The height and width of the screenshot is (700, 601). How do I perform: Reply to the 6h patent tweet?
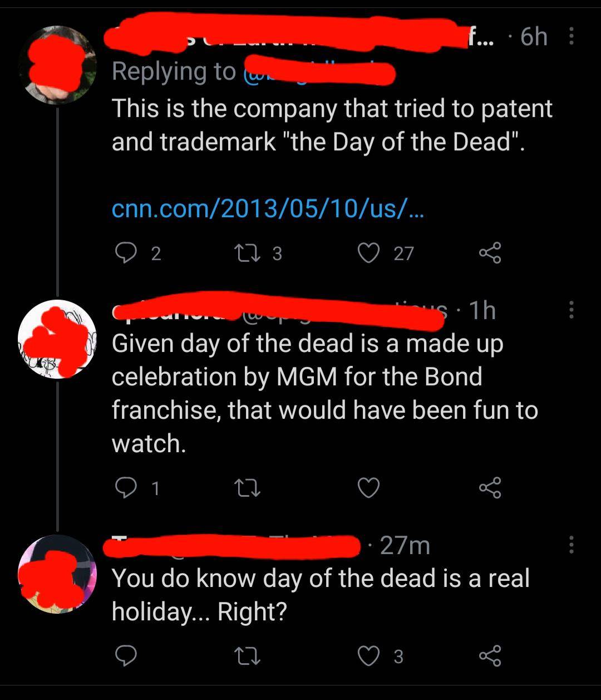tap(126, 253)
